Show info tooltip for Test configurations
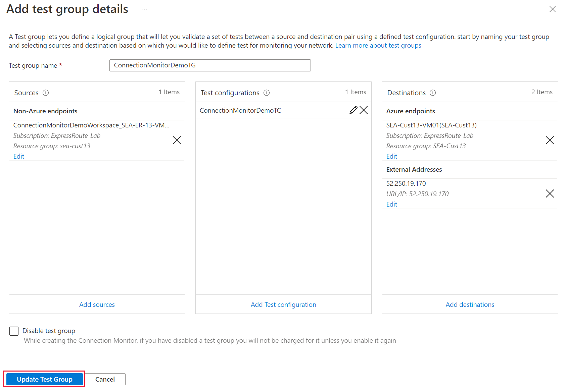564x392 pixels. [x=267, y=93]
